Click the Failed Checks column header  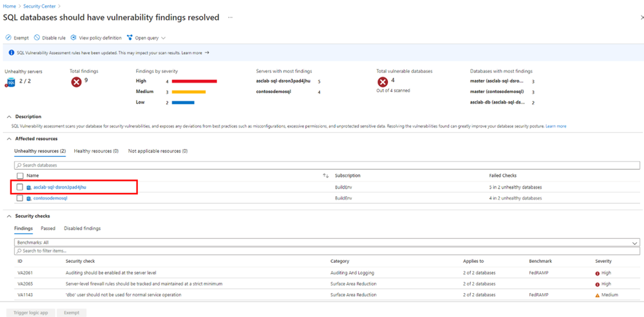point(503,176)
